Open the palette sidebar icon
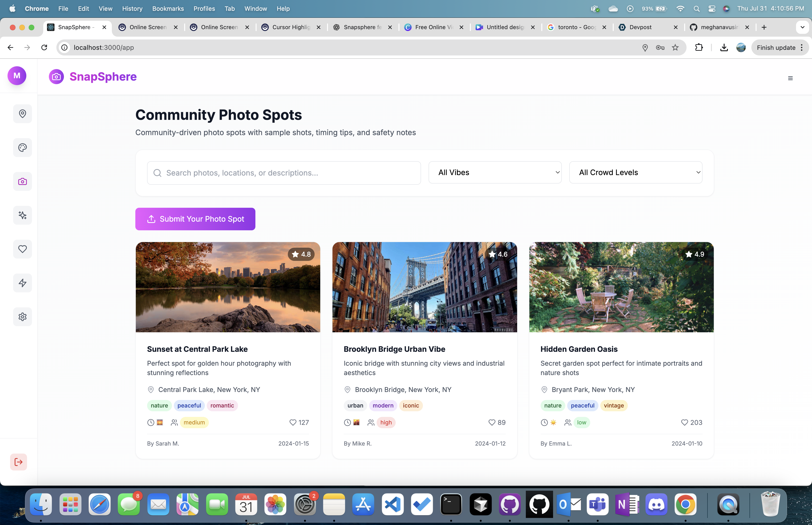 pyautogui.click(x=23, y=148)
